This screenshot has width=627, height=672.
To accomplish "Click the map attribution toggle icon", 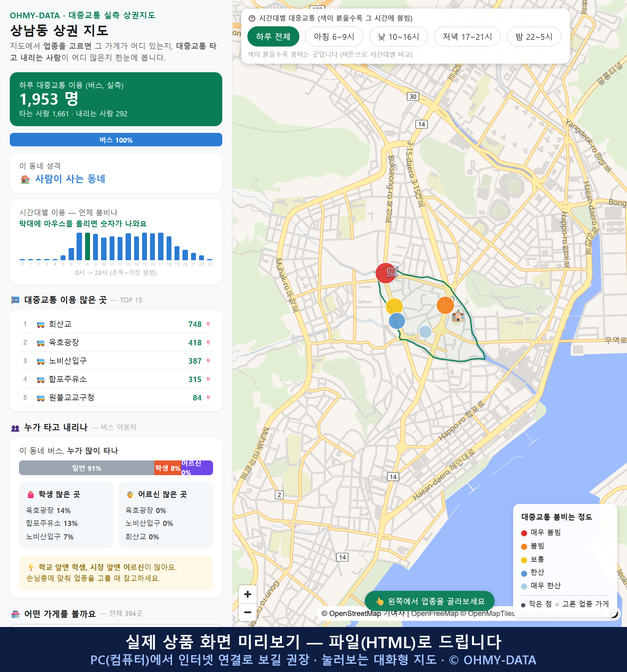I will click(614, 613).
